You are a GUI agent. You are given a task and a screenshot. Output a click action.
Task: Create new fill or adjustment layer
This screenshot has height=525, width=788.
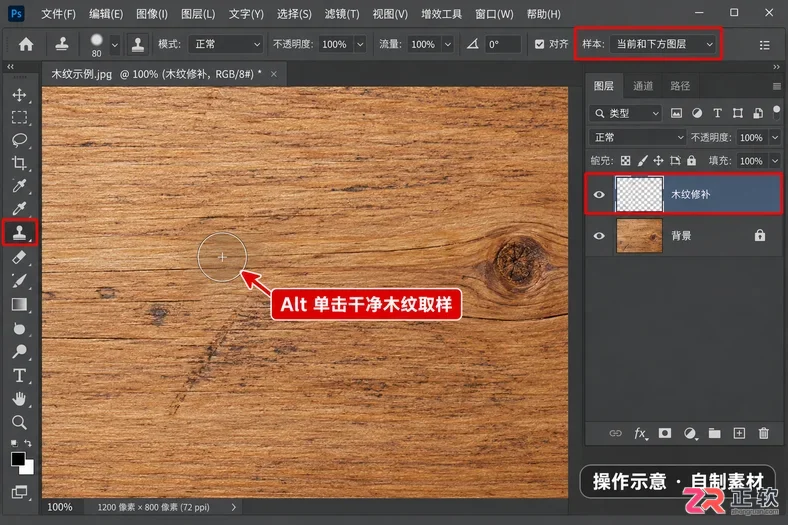click(690, 433)
